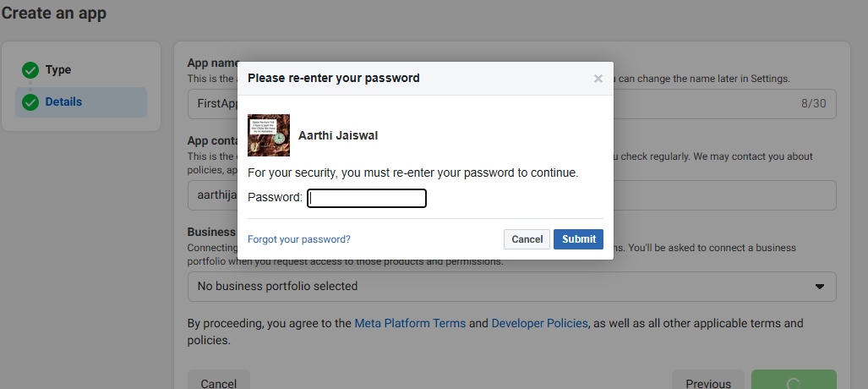This screenshot has width=868, height=389.
Task: Click the green checkmark beside Details
Action: point(30,102)
